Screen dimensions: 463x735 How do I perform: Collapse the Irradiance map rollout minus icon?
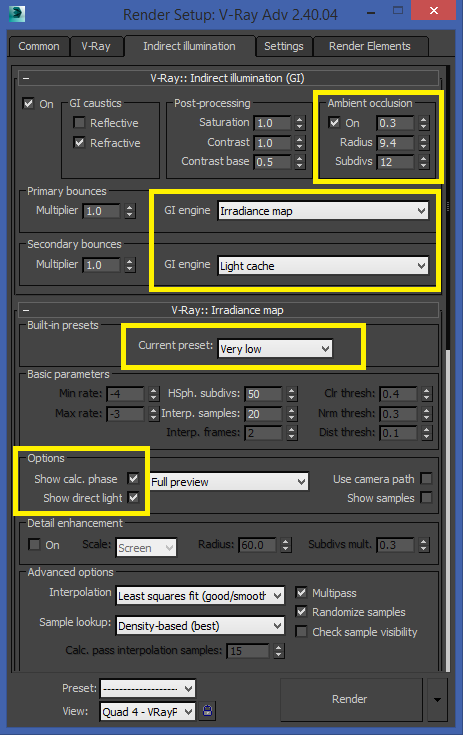[26, 310]
